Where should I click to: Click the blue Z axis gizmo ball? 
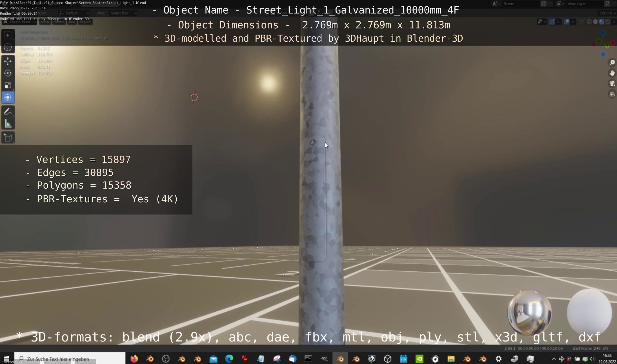[603, 33]
